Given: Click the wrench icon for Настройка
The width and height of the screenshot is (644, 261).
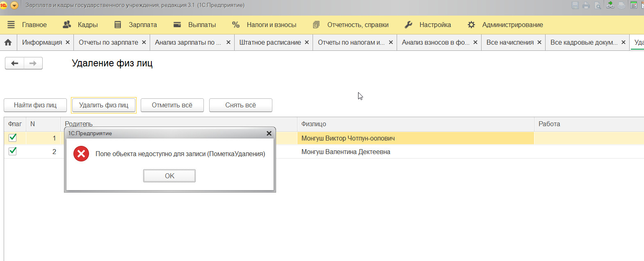Looking at the screenshot, I should (409, 25).
